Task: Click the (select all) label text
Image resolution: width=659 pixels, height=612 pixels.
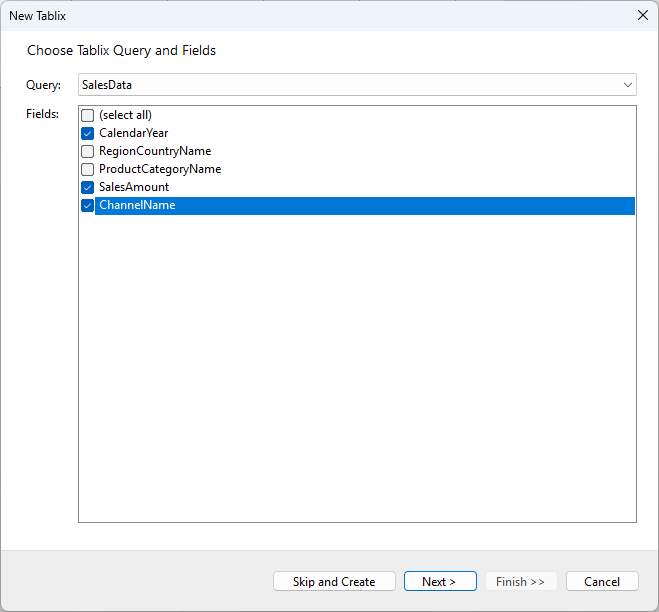Action: click(125, 115)
